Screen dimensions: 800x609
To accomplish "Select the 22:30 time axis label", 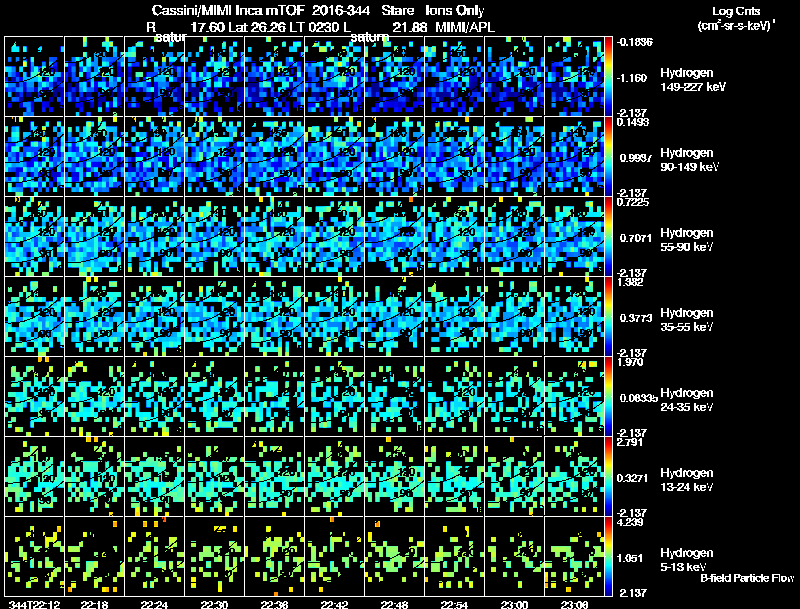I will tap(214, 605).
